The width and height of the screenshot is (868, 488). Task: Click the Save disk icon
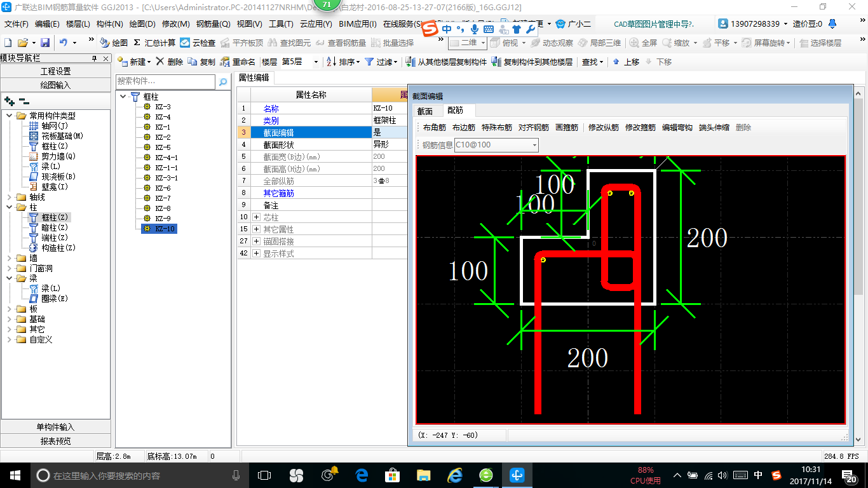click(45, 43)
